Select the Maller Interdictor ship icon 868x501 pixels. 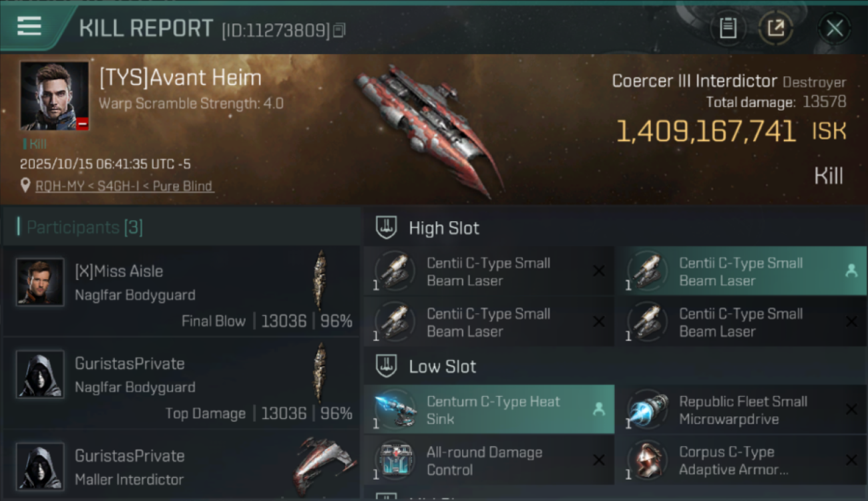tap(324, 466)
